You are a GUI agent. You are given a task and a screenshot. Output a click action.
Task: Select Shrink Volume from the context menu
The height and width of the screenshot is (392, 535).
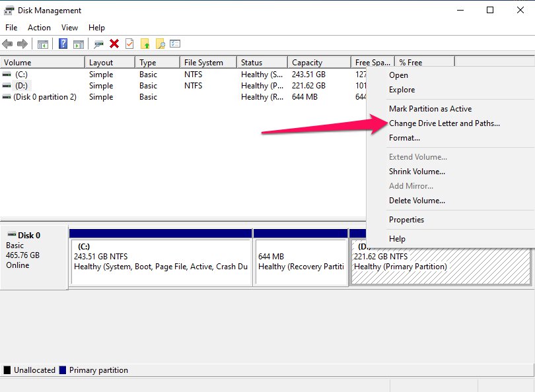417,172
